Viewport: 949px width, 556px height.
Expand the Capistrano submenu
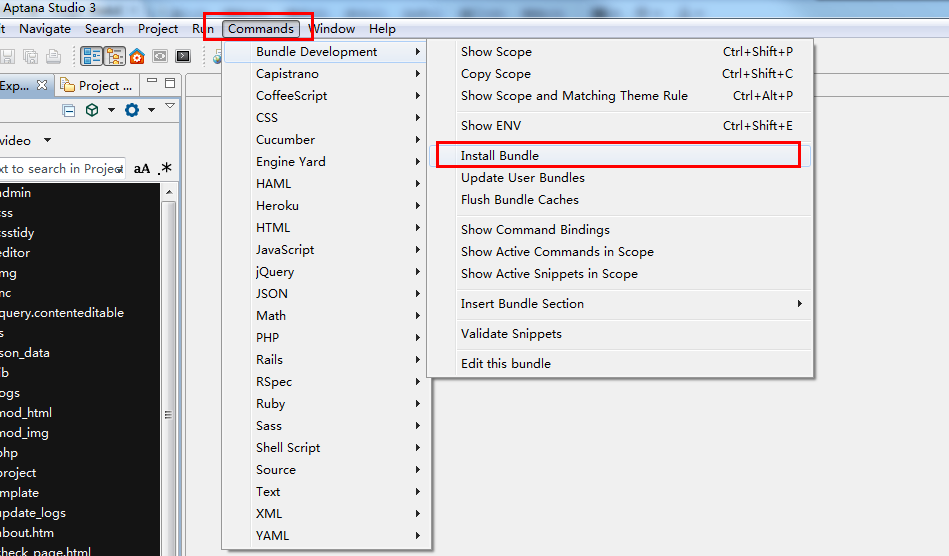point(325,74)
